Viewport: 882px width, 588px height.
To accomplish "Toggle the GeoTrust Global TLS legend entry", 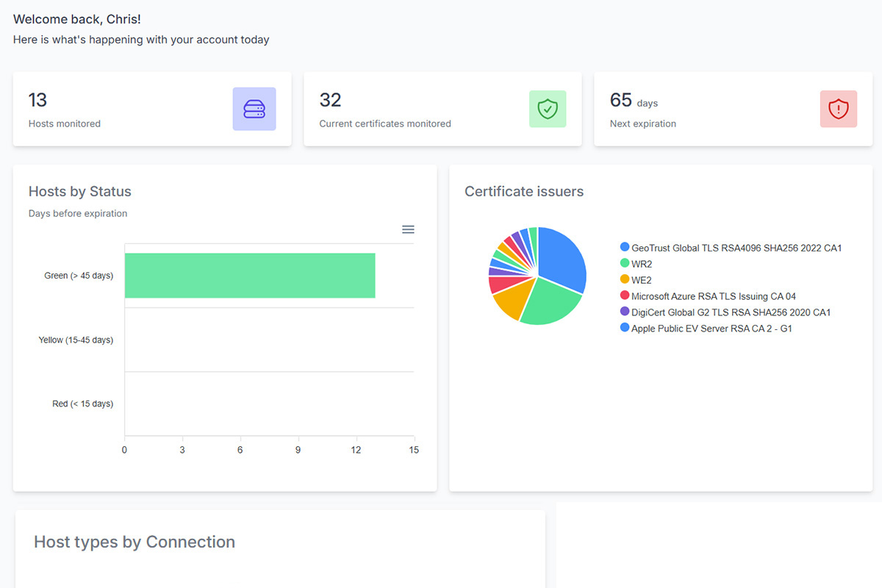I will coord(735,248).
